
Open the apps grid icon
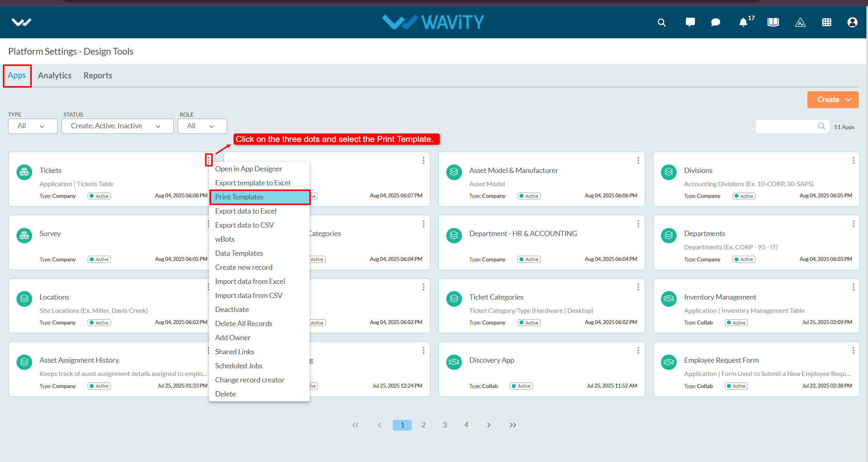click(x=827, y=23)
